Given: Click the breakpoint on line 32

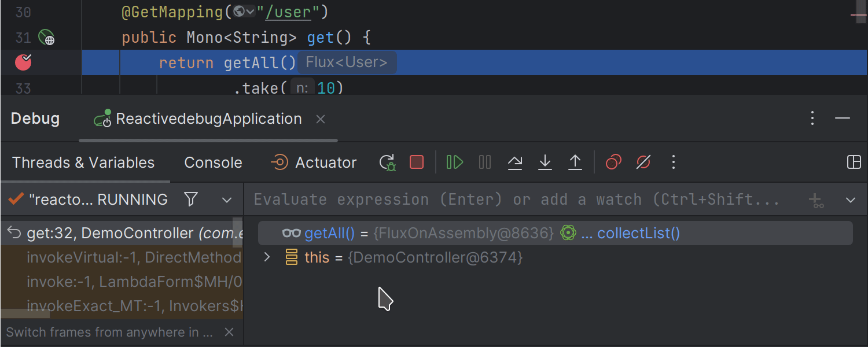Looking at the screenshot, I should point(23,62).
